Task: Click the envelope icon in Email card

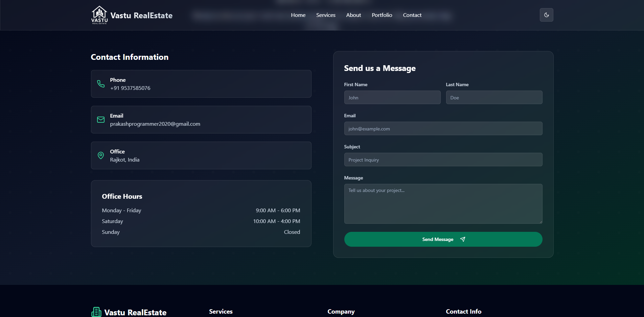Action: pos(101,120)
